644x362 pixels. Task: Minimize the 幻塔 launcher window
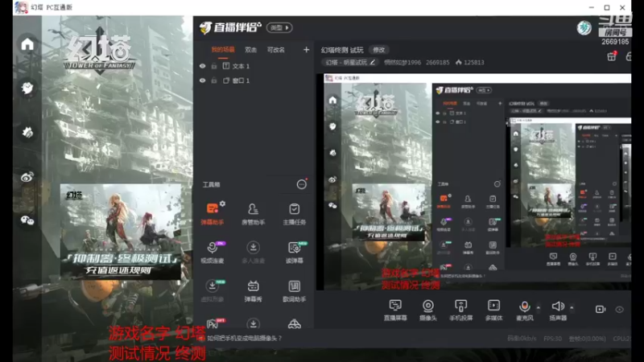[x=591, y=7]
